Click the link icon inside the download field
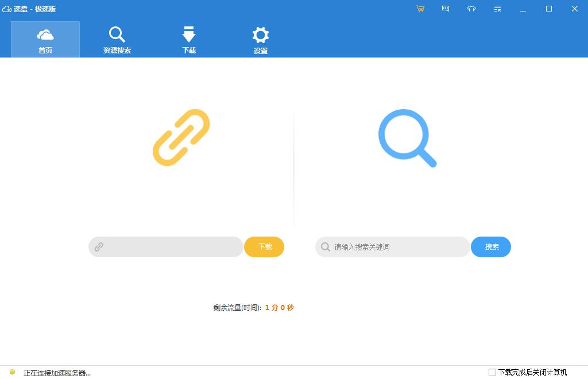Image resolution: width=588 pixels, height=379 pixels. tap(99, 246)
